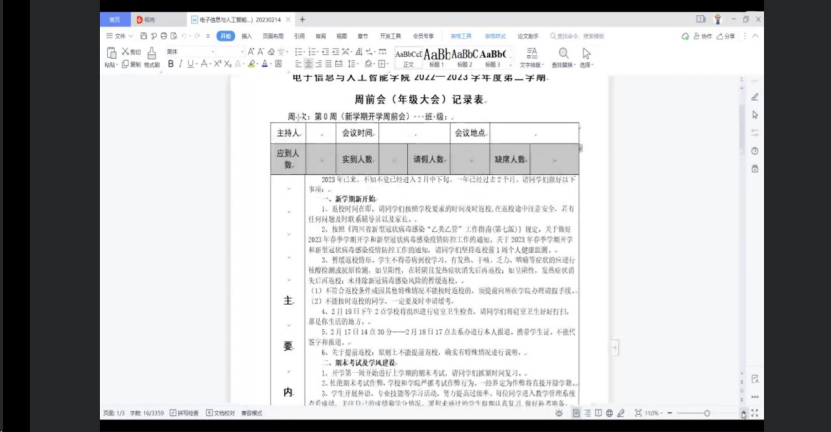This screenshot has height=432, width=831.
Task: Click the Cut scissors icon
Action: coord(126,51)
